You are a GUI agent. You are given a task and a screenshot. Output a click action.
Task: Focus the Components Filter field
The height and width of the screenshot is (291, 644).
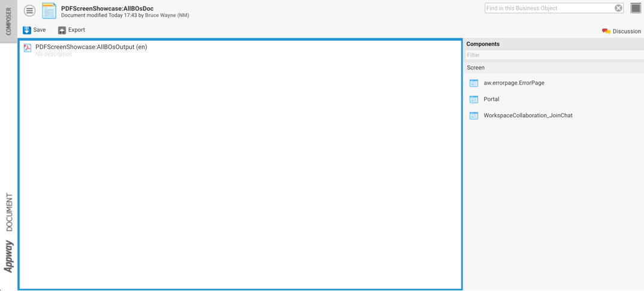[x=554, y=55]
